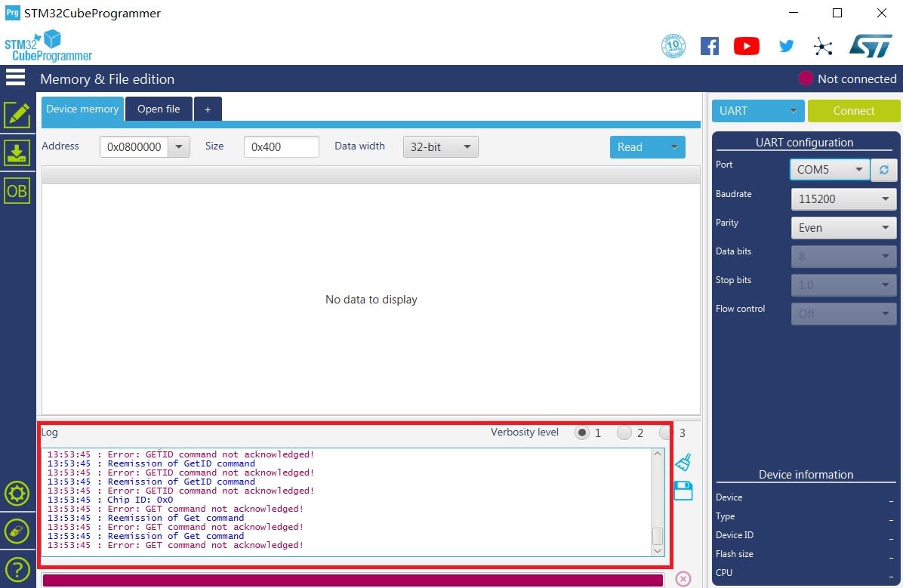
Task: Click the log vertical scrollbar thumb
Action: [x=657, y=536]
